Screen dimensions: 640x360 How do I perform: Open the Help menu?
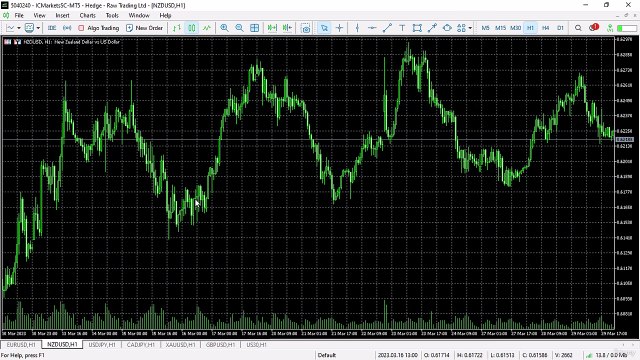[x=165, y=16]
